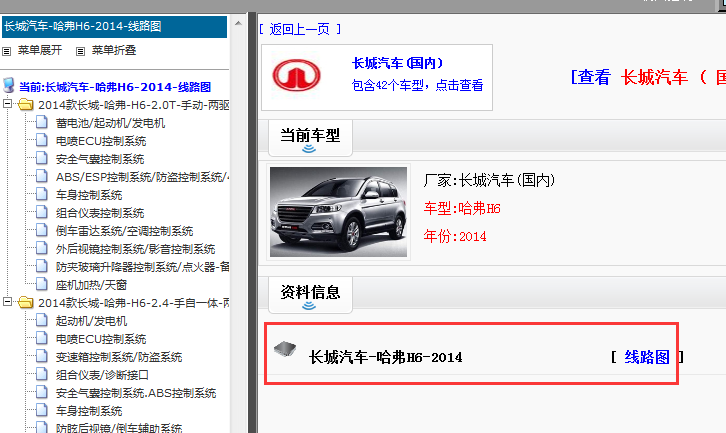This screenshot has height=433, width=726.
Task: Open the 长城汽车 (国内) brand link
Action: click(x=398, y=63)
